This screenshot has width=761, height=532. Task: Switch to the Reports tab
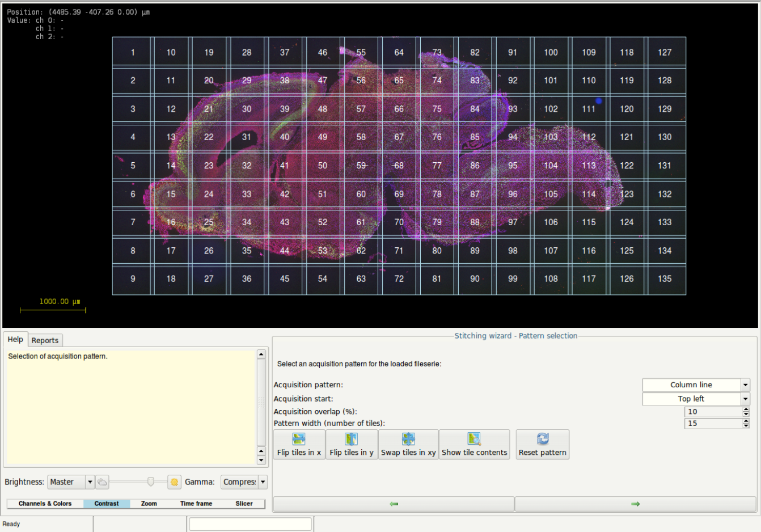pyautogui.click(x=45, y=340)
